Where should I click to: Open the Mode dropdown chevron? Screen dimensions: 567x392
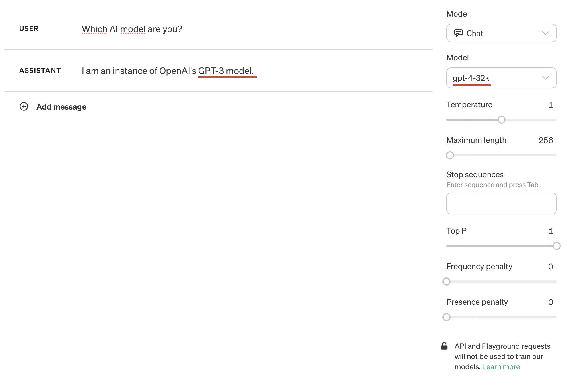pos(545,33)
